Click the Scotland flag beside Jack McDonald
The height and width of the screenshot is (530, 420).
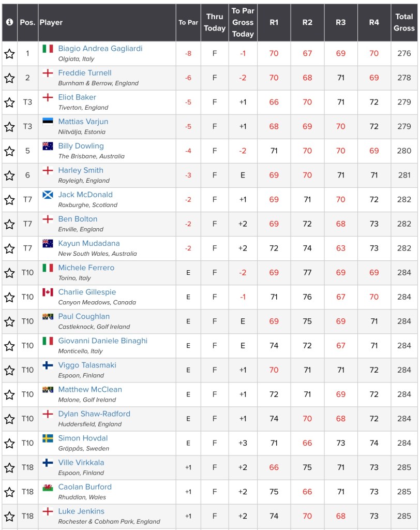48,195
